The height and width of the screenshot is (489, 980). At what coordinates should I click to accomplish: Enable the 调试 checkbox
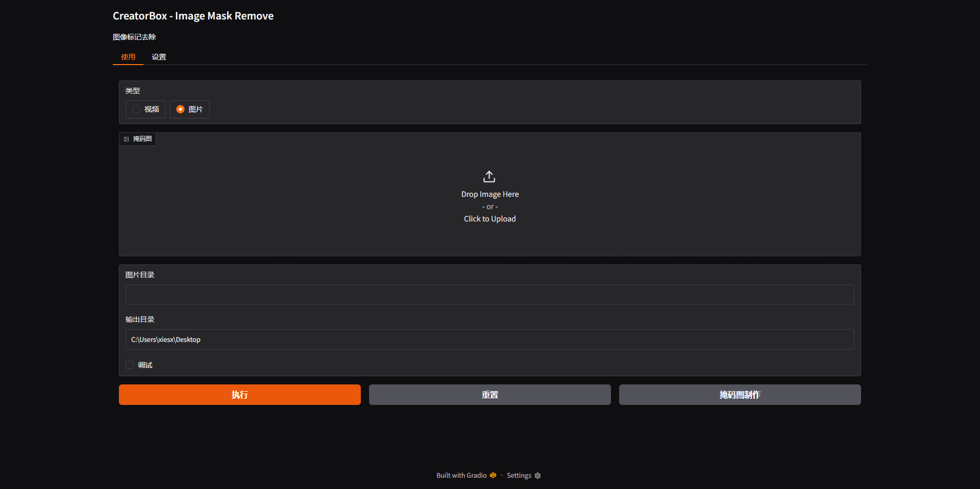click(x=130, y=365)
